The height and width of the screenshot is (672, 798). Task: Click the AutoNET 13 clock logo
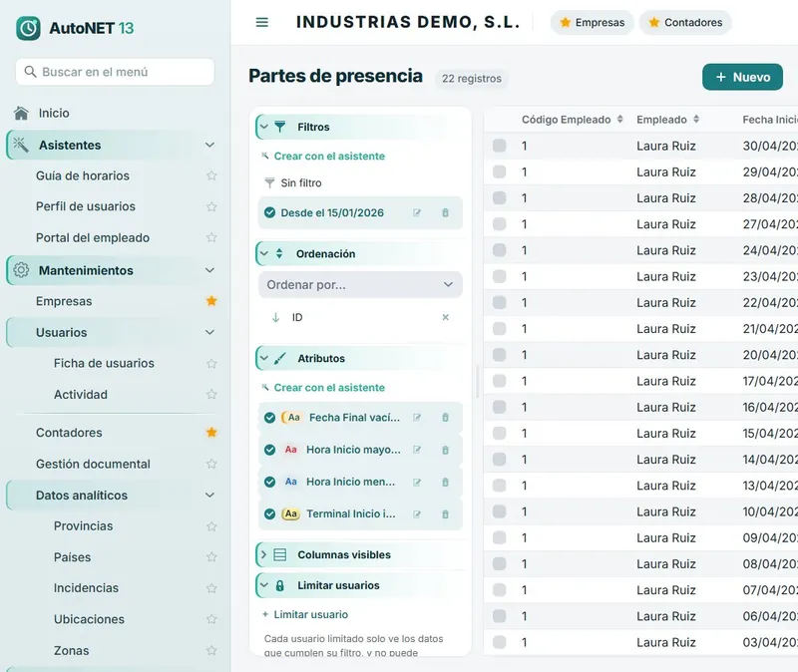28,28
